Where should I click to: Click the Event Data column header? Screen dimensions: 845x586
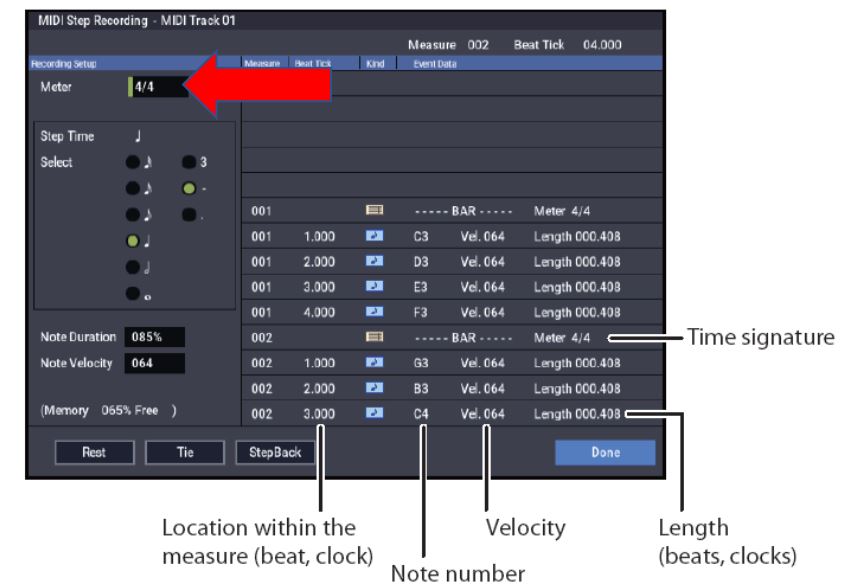[x=435, y=64]
